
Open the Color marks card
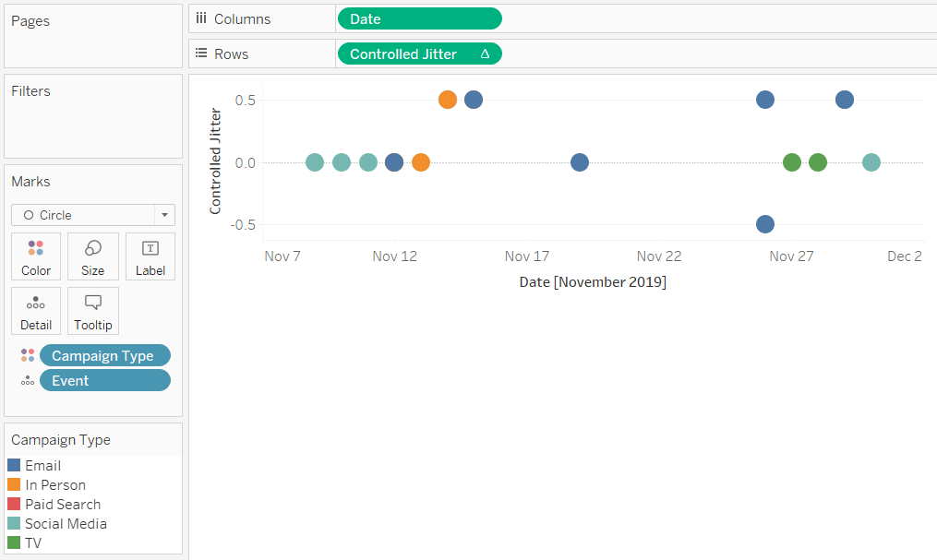(36, 256)
